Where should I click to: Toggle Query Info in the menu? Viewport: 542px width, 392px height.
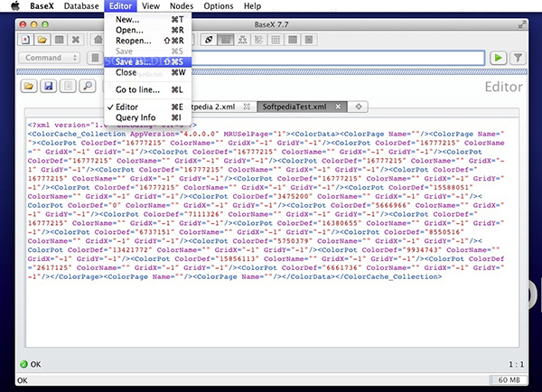click(137, 117)
